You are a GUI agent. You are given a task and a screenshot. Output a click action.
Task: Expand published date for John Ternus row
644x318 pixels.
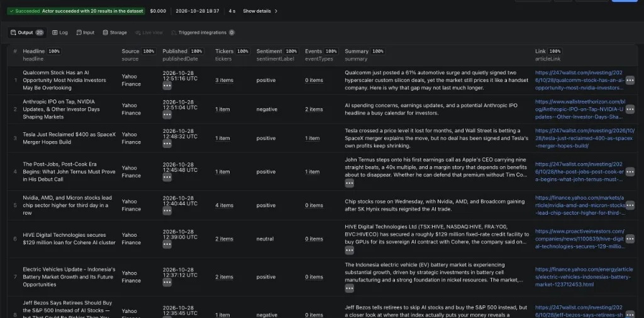click(x=167, y=177)
